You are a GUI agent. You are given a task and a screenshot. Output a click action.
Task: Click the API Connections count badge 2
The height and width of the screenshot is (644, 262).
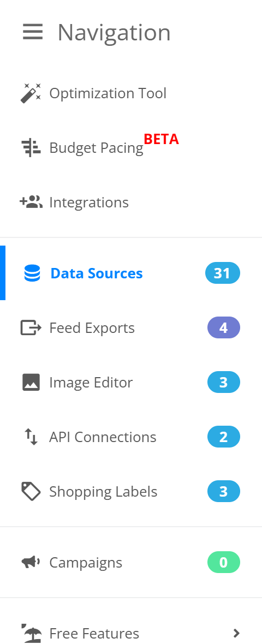224,437
